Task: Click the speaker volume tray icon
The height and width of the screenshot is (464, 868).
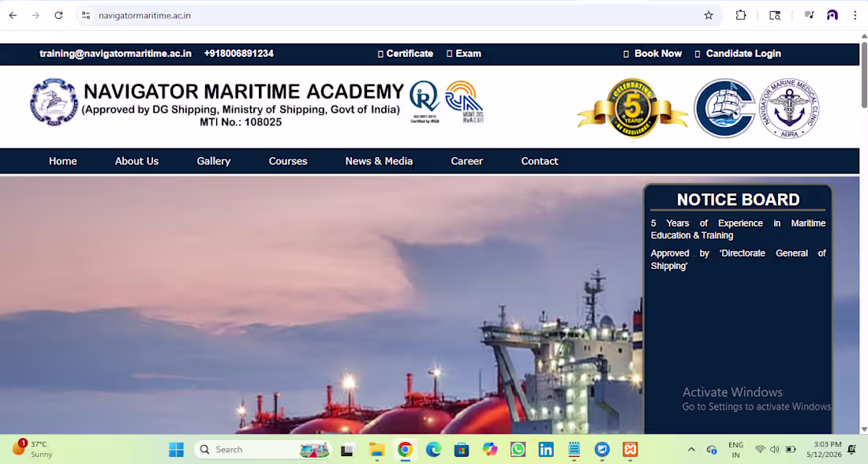Action: [774, 450]
